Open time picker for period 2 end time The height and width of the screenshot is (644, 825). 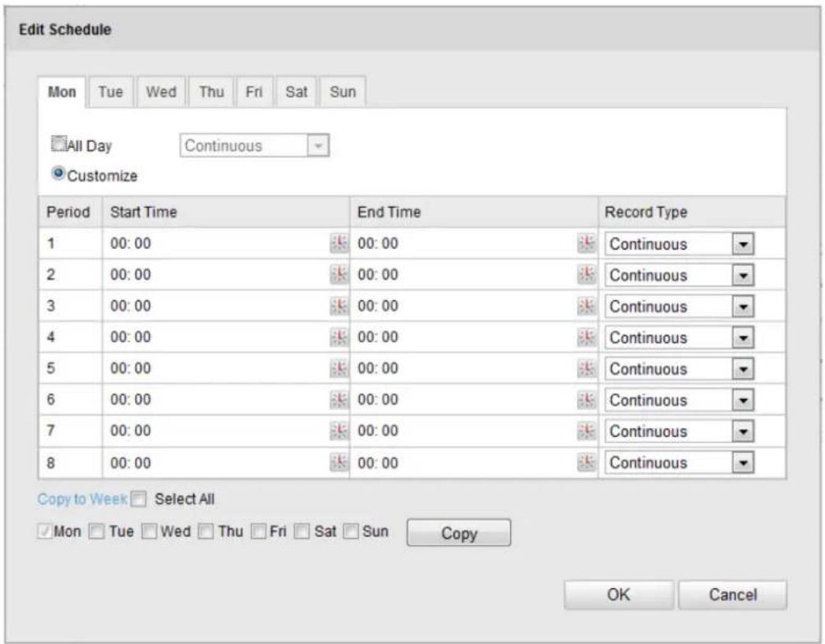pos(586,274)
